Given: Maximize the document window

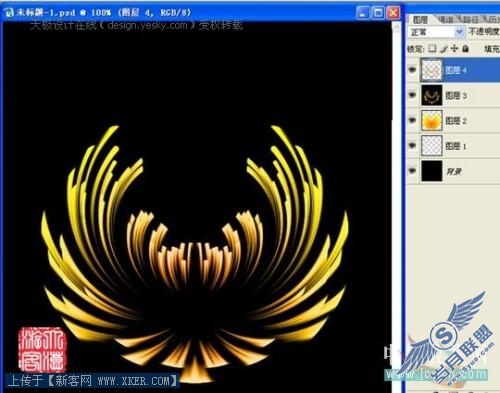Looking at the screenshot, I should [x=378, y=13].
